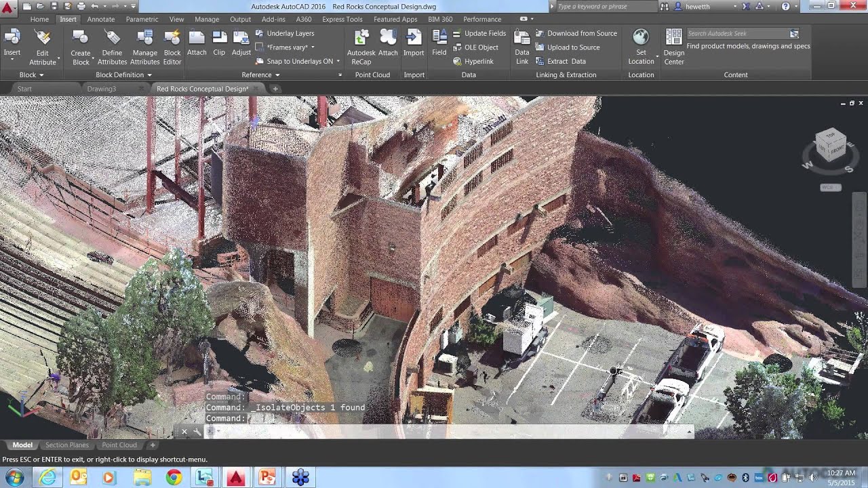Click Point Cloud Attach icon

(x=388, y=39)
